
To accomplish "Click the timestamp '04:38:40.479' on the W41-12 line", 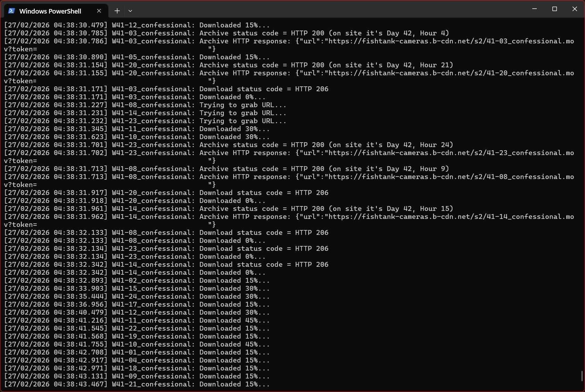I will click(x=78, y=313).
